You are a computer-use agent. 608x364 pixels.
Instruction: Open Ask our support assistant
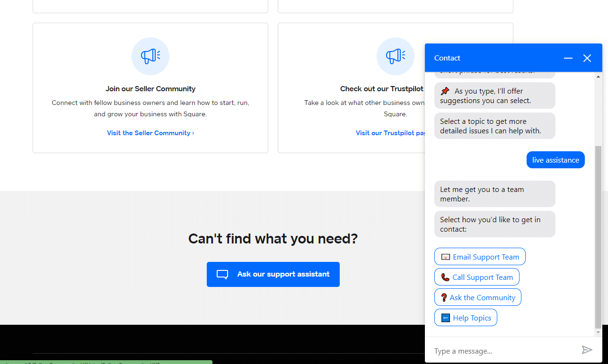pyautogui.click(x=273, y=274)
